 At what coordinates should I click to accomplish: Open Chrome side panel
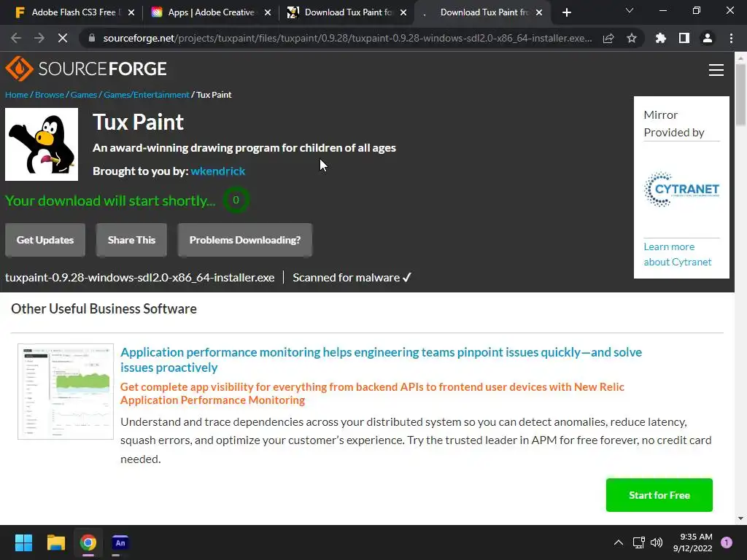684,38
